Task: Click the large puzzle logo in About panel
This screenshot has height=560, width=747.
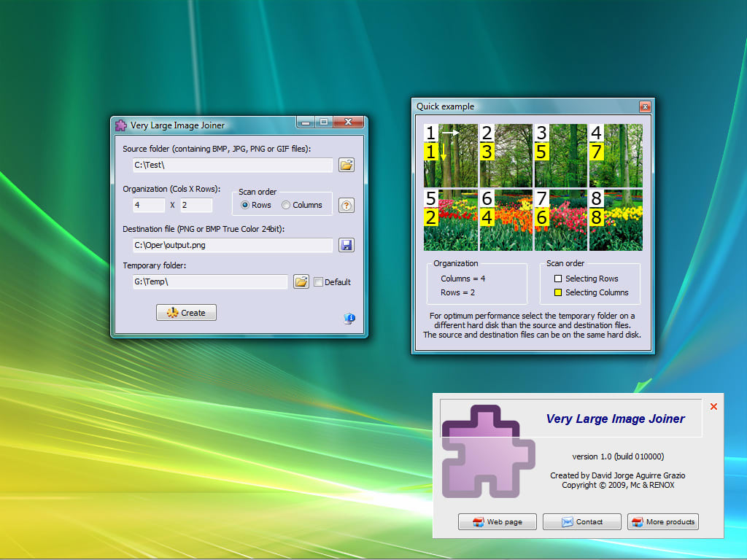Action: coord(489,451)
